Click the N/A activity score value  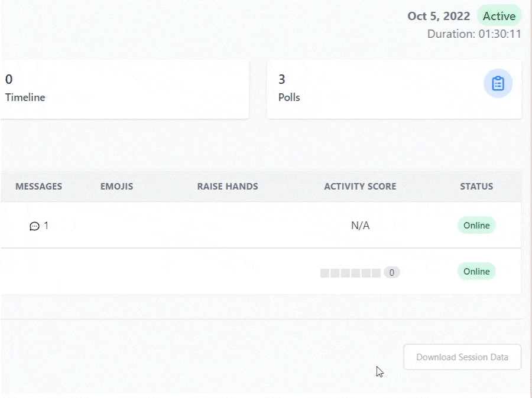coord(360,226)
